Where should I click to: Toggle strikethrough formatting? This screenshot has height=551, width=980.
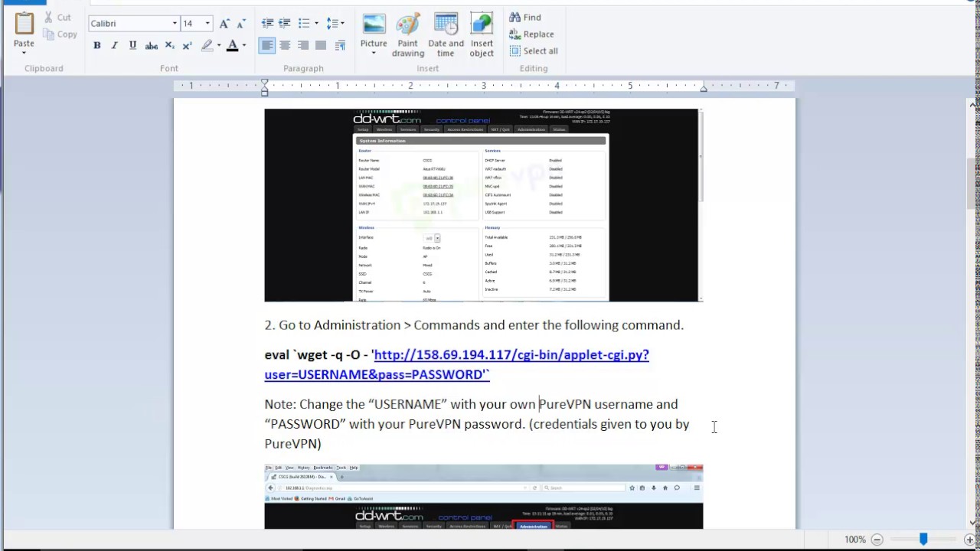152,46
